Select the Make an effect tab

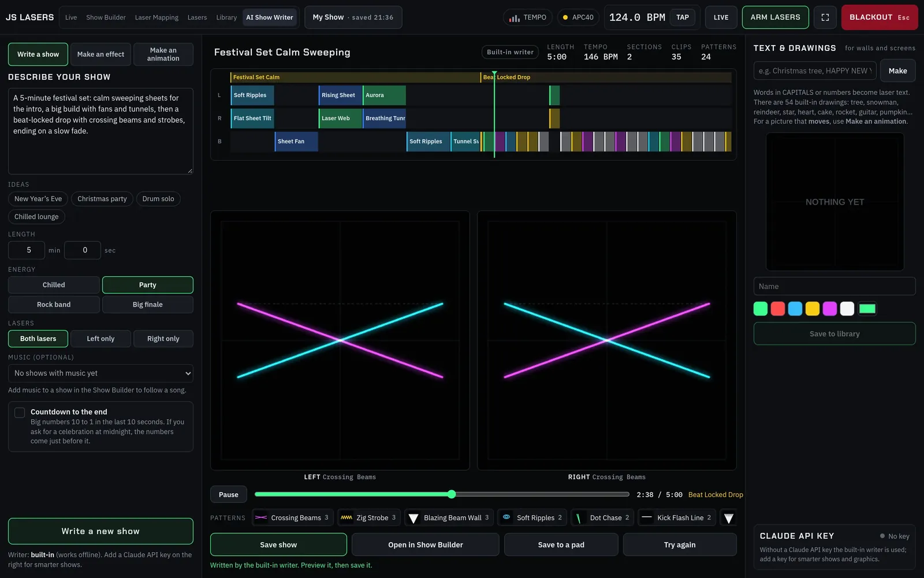tap(100, 54)
